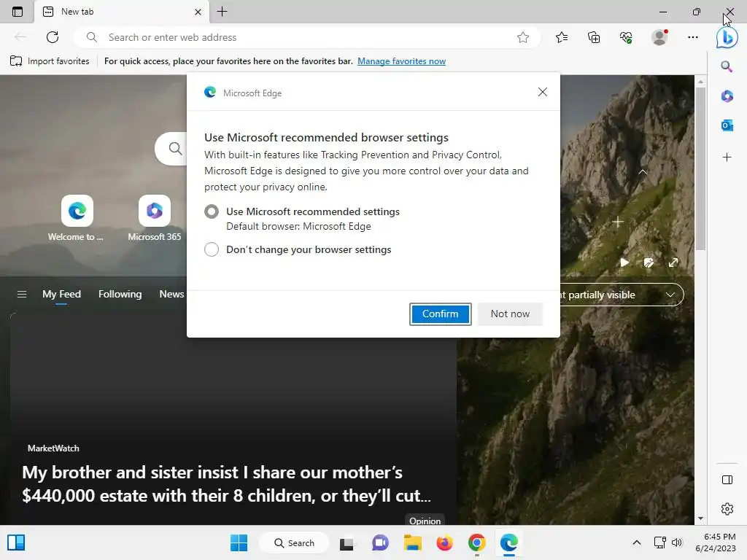Close the Microsoft Edge dialog
This screenshot has width=747, height=560.
click(543, 92)
